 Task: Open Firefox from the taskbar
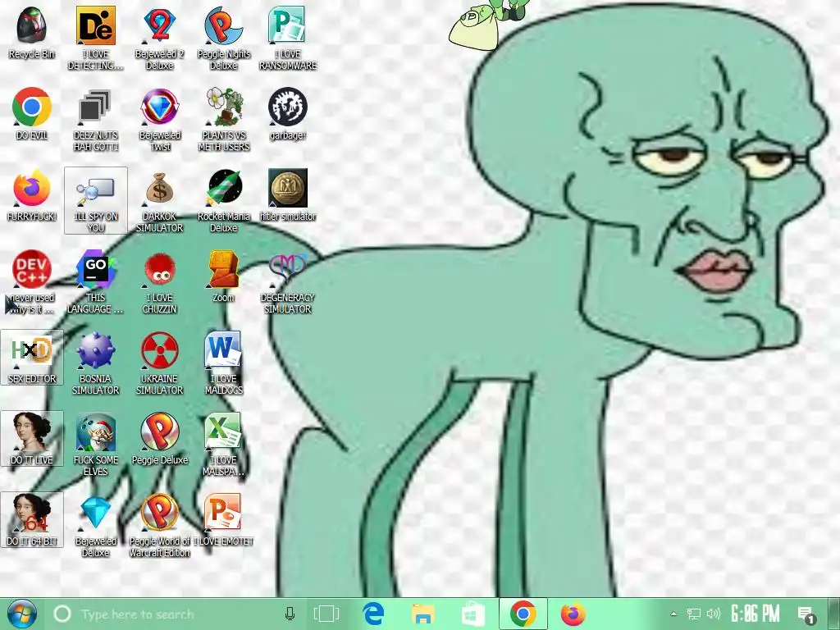[573, 614]
